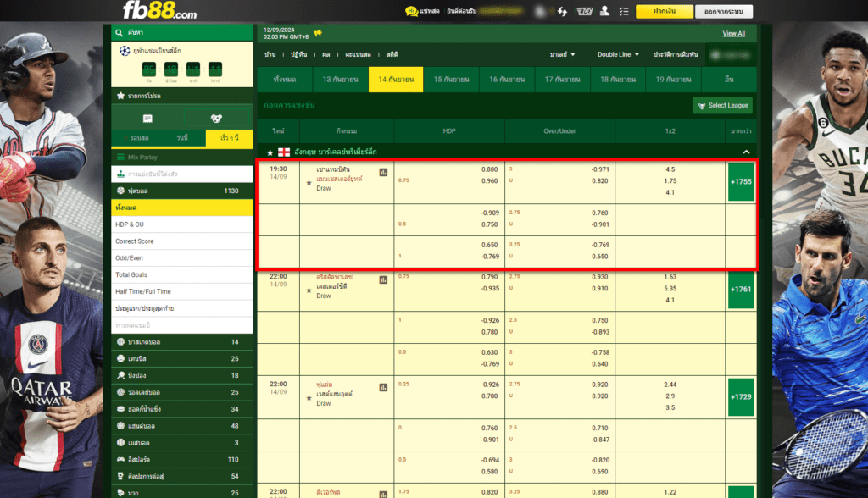Click the yellow deposit button
Viewport: 868px width, 498px height.
tap(664, 11)
